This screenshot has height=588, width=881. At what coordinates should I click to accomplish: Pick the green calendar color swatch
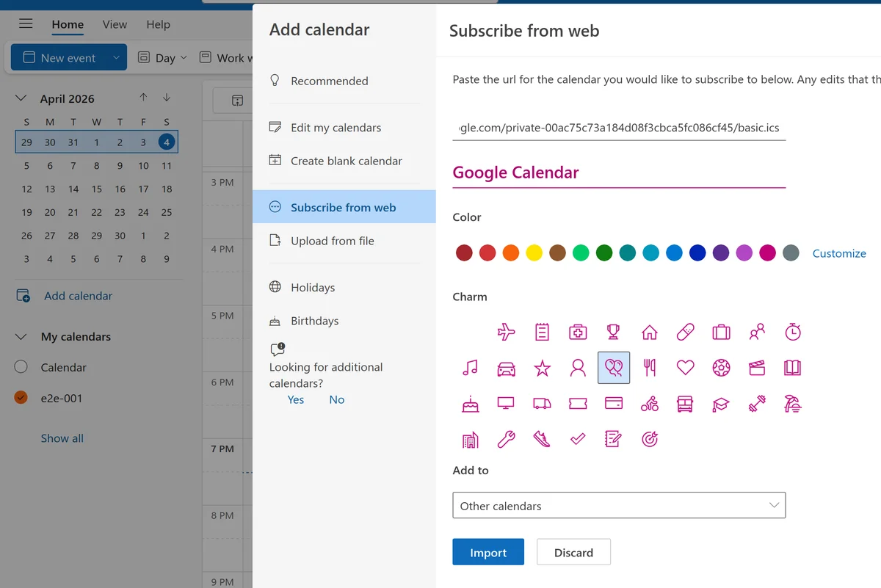[x=603, y=252]
